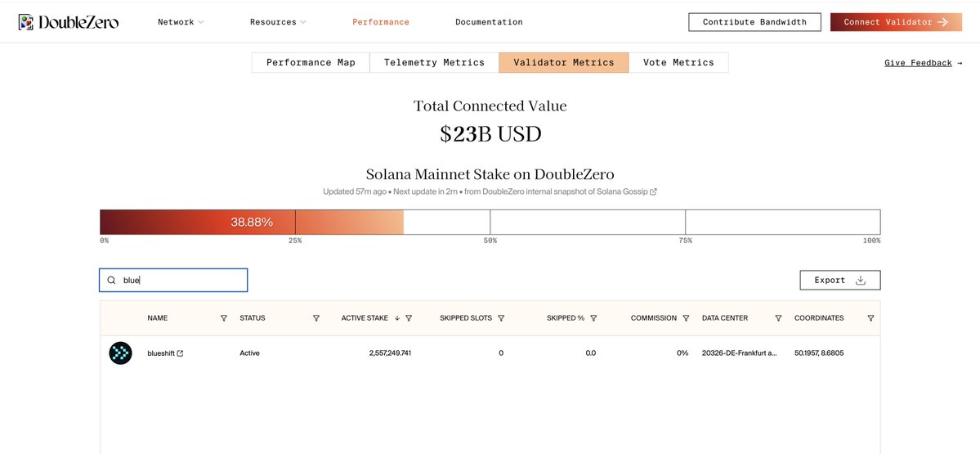Switch to the Vote Metrics tab

click(678, 62)
